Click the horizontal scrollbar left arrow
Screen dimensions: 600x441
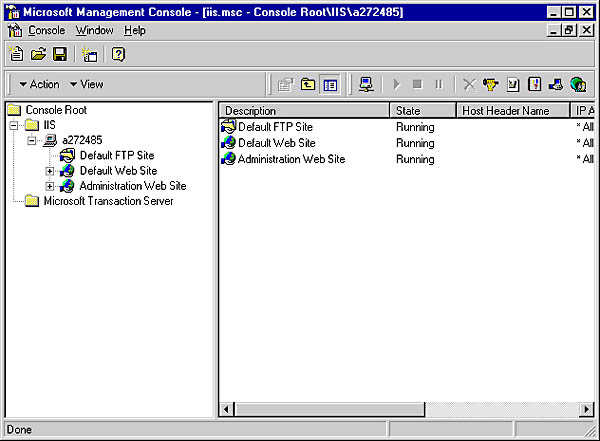[x=227, y=409]
